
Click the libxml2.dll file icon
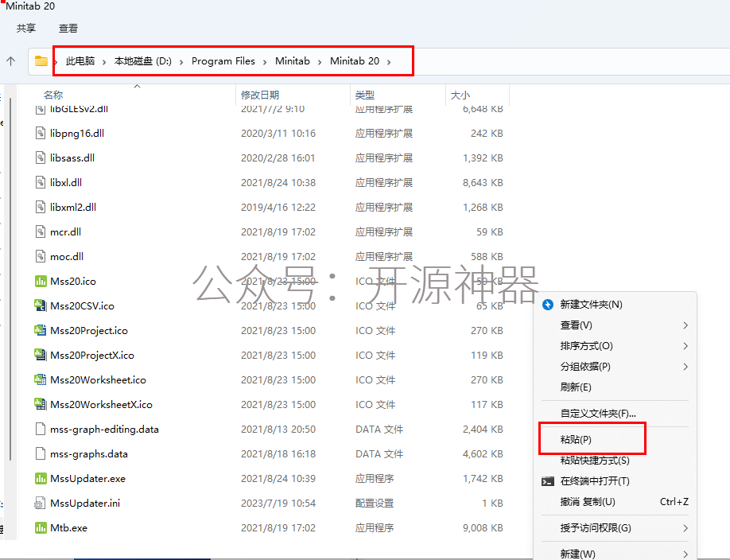pyautogui.click(x=41, y=208)
